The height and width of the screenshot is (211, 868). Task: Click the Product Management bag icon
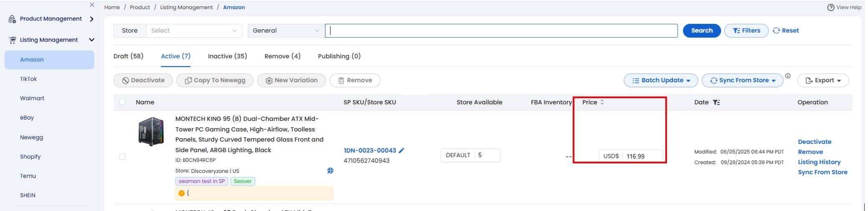tap(12, 19)
